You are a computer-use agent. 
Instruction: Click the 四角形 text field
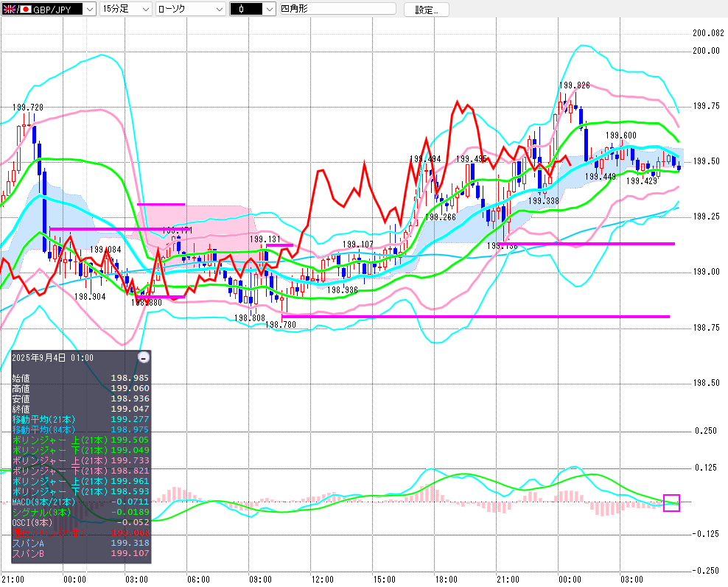coord(338,9)
